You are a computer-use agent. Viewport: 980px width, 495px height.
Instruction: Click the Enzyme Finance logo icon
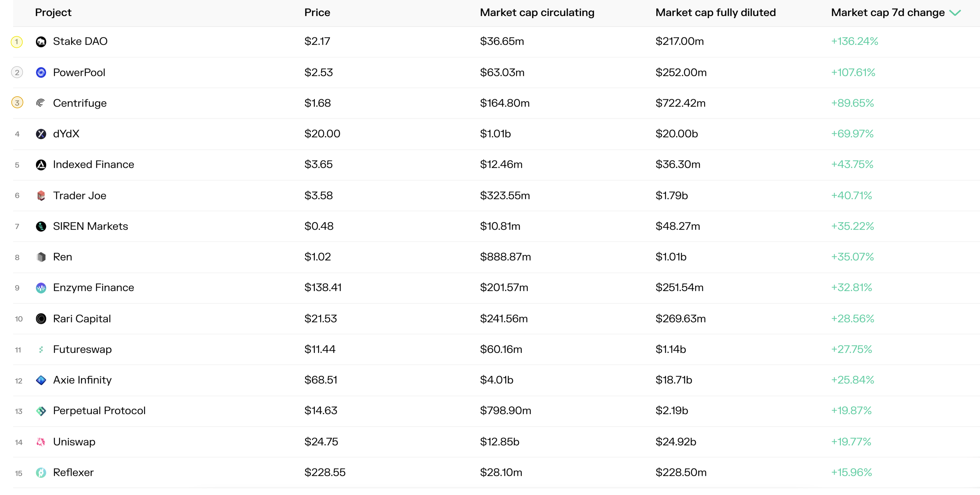pyautogui.click(x=41, y=288)
